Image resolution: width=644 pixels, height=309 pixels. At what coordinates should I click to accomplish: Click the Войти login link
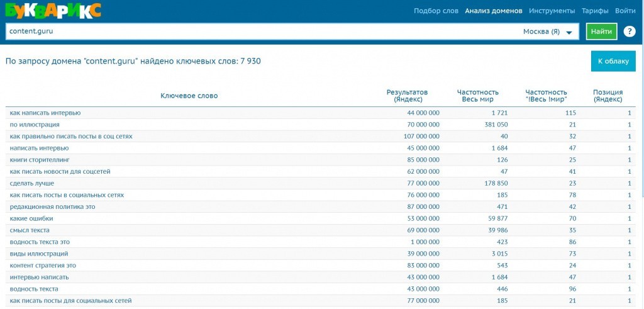pos(625,11)
